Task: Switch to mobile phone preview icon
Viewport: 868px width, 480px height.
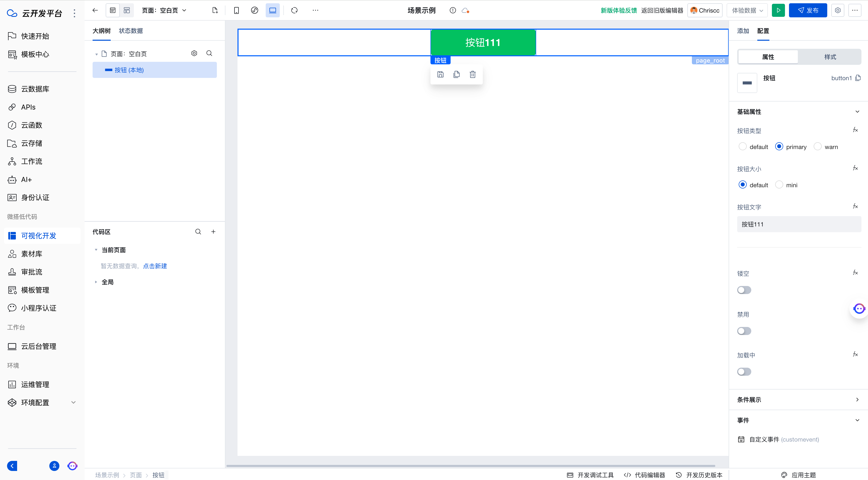Action: point(236,11)
